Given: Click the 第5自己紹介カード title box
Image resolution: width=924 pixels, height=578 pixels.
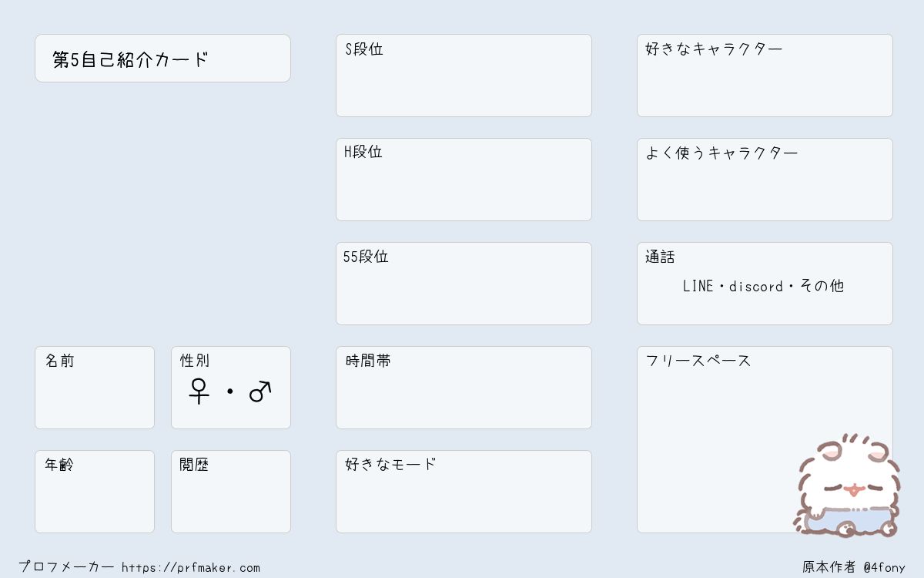Looking at the screenshot, I should [162, 59].
